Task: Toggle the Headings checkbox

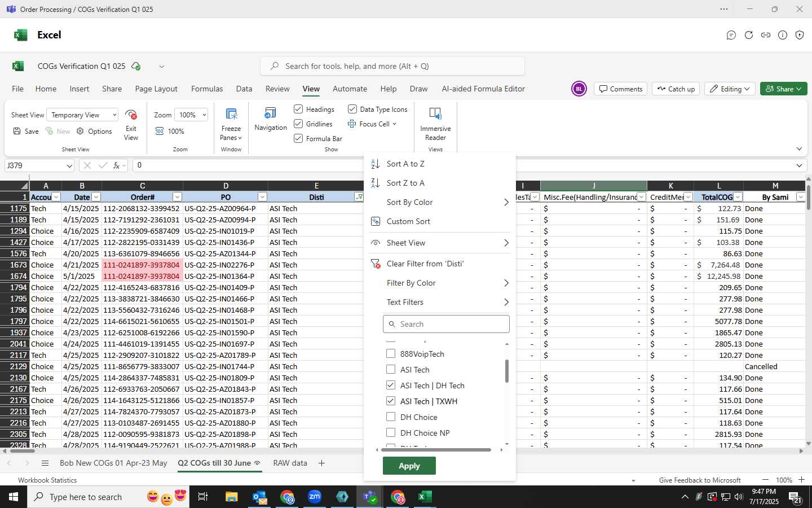Action: tap(298, 109)
